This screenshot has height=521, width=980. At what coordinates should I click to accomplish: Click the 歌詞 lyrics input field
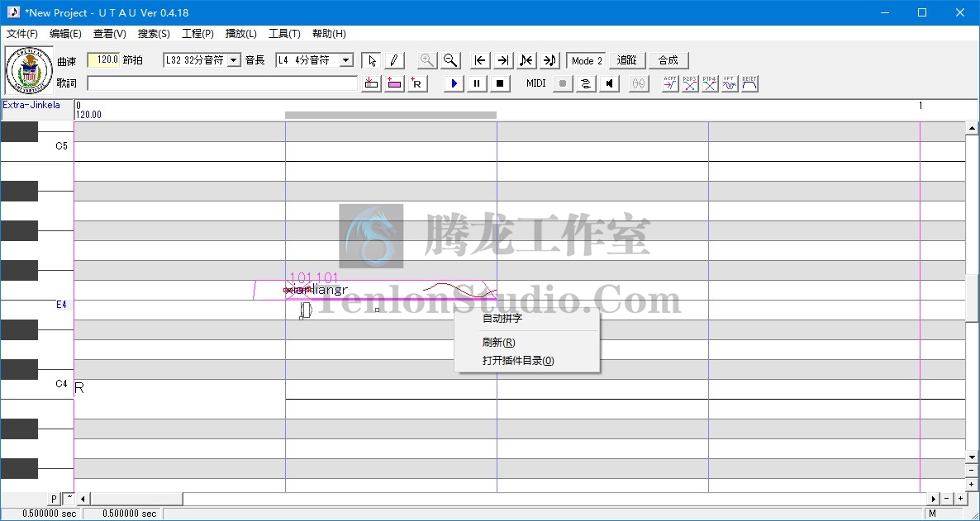click(x=222, y=83)
